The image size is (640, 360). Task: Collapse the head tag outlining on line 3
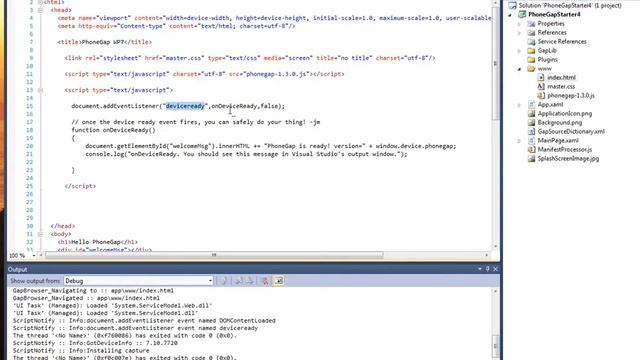(40, 10)
